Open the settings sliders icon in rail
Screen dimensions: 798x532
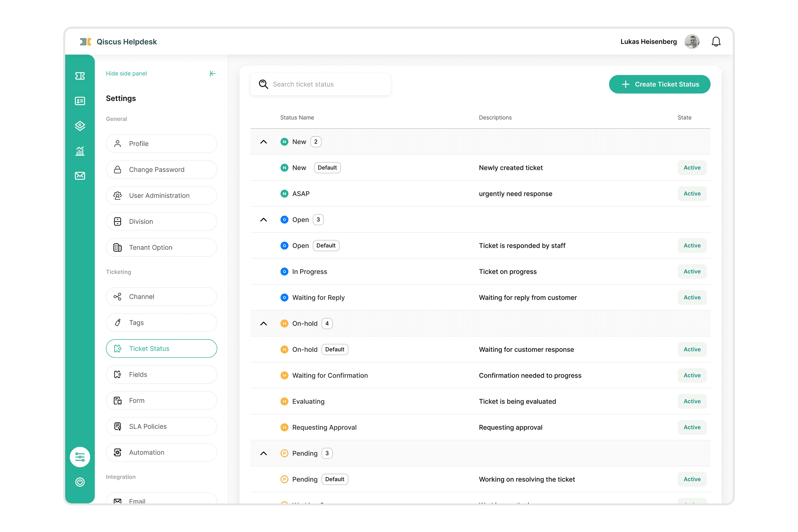pyautogui.click(x=80, y=457)
